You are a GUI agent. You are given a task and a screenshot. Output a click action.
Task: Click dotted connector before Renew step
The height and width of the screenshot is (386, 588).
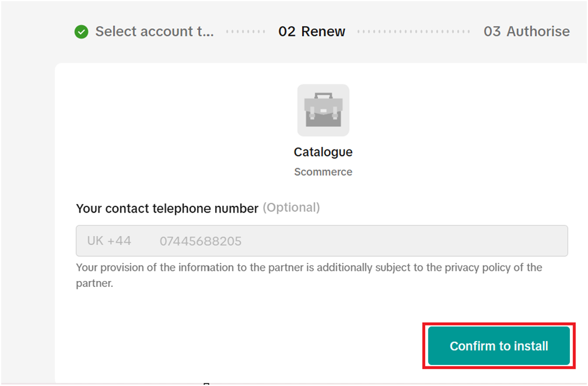tap(246, 32)
